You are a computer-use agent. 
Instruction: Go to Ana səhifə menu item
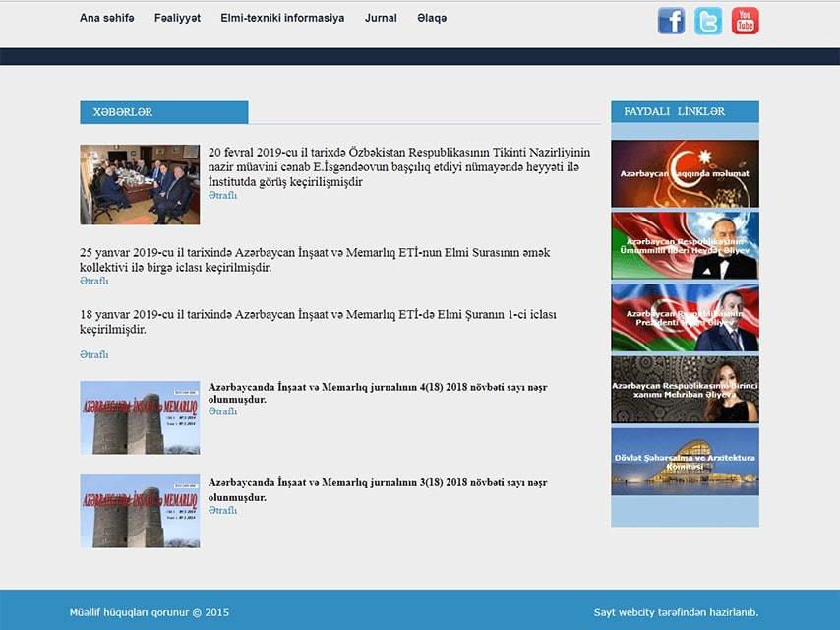coord(106,18)
